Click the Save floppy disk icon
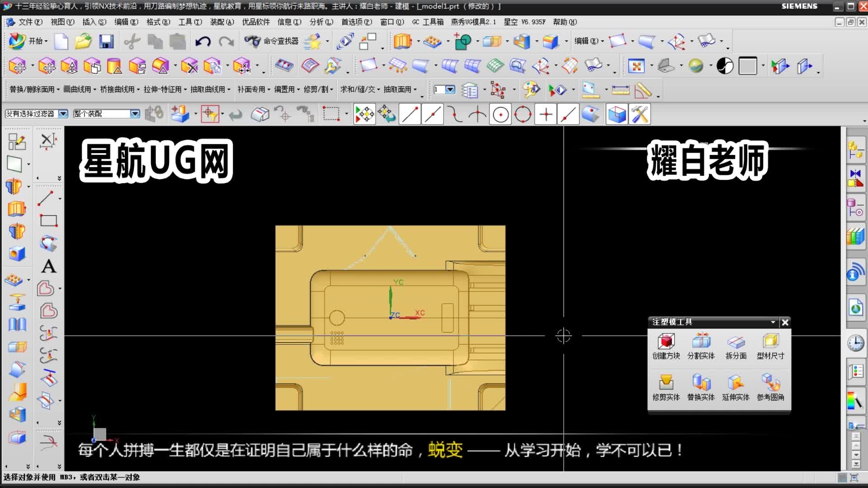Viewport: 868px width, 488px height. point(106,42)
